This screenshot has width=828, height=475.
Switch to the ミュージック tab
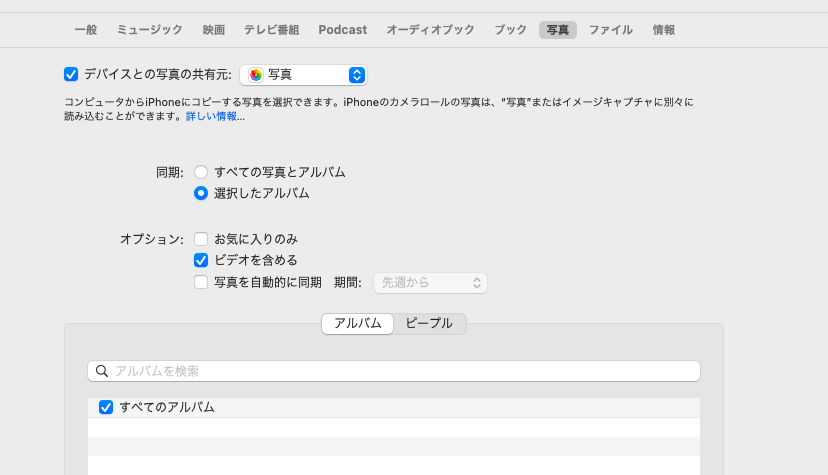click(150, 30)
